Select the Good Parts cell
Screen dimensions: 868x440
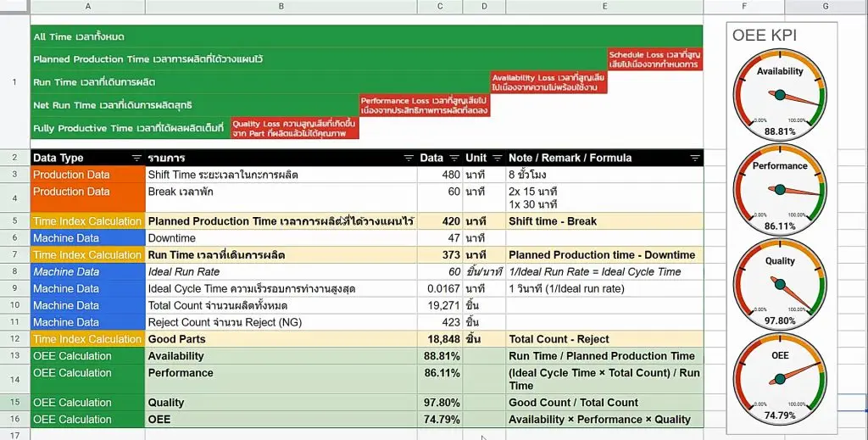pos(281,339)
